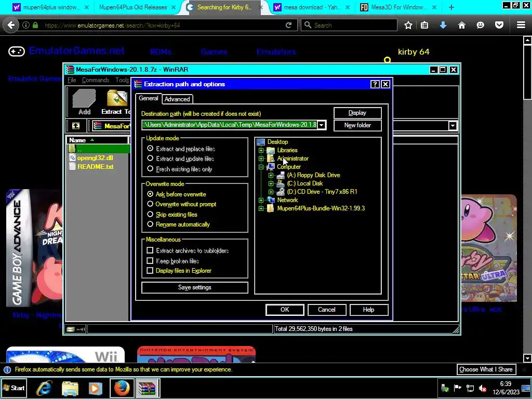The width and height of the screenshot is (532, 399).
Task: Open File Explorer from the taskbar
Action: pos(70,388)
